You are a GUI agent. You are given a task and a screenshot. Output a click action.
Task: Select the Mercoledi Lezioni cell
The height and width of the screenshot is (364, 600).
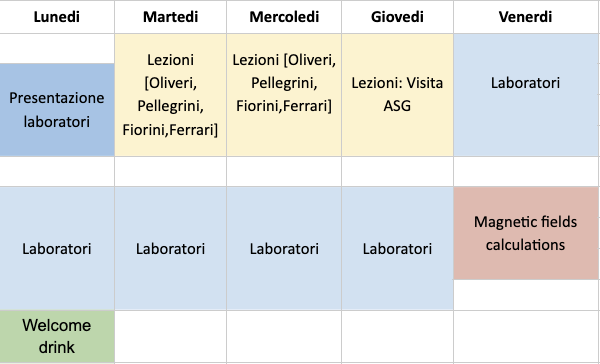284,95
